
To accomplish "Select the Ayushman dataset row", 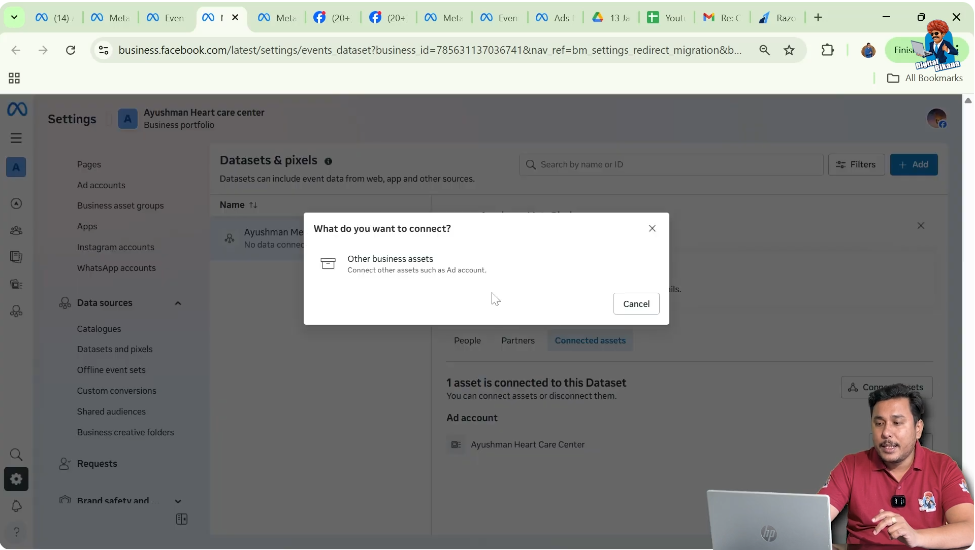I will click(320, 238).
